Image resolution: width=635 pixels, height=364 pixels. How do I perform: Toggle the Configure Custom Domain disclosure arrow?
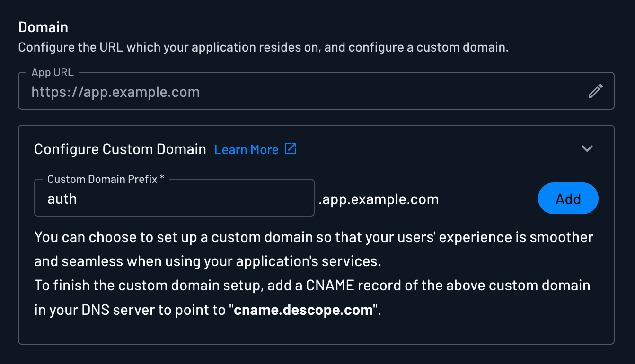point(587,148)
